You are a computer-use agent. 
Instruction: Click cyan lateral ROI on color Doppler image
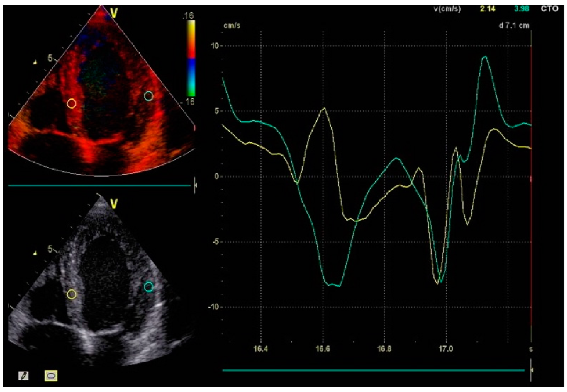149,96
